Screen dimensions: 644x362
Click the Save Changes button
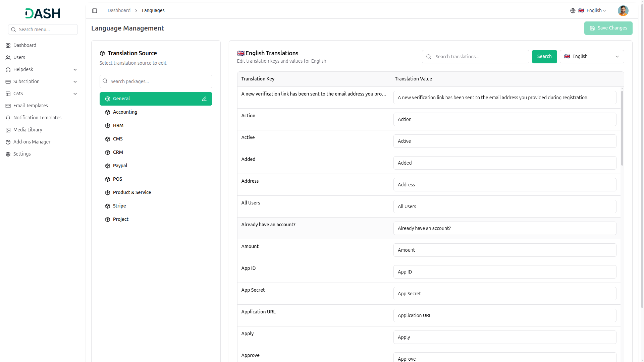608,28
